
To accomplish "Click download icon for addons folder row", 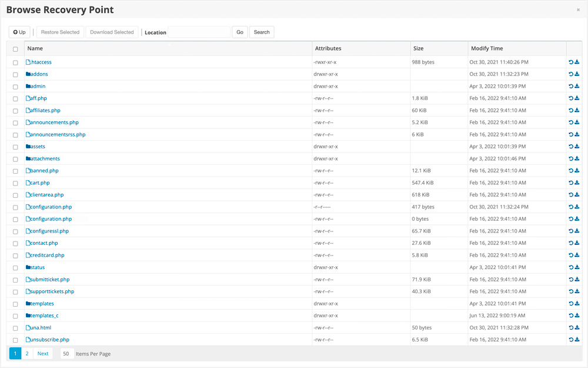I will (x=577, y=74).
